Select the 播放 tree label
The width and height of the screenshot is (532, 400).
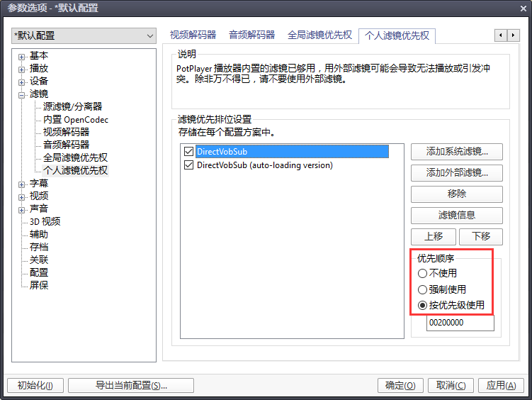tap(39, 69)
